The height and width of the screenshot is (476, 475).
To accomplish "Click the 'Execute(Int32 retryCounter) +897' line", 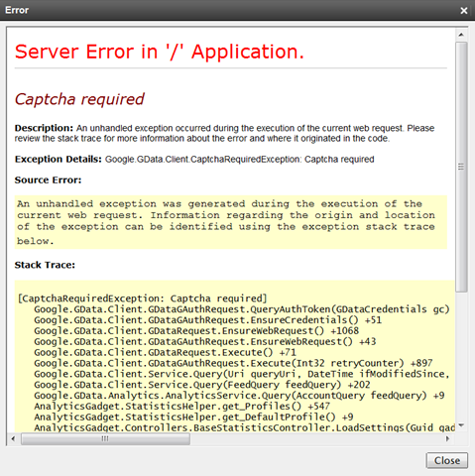I will point(233,363).
